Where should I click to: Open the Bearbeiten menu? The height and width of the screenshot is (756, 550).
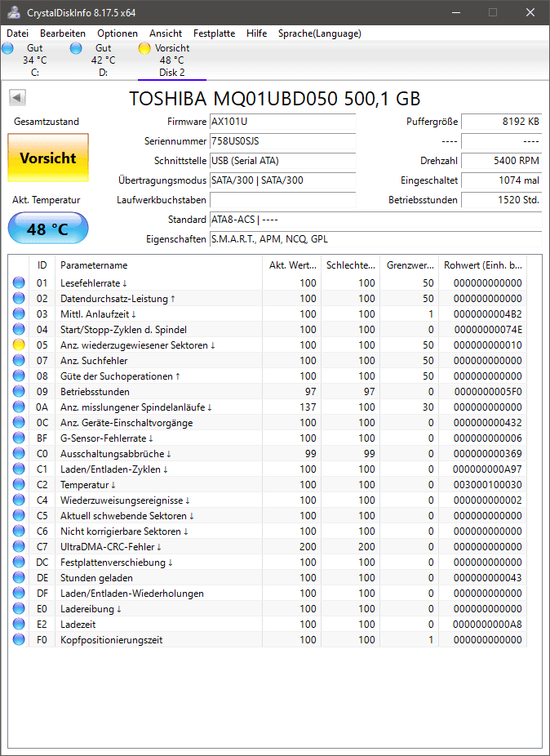[63, 33]
